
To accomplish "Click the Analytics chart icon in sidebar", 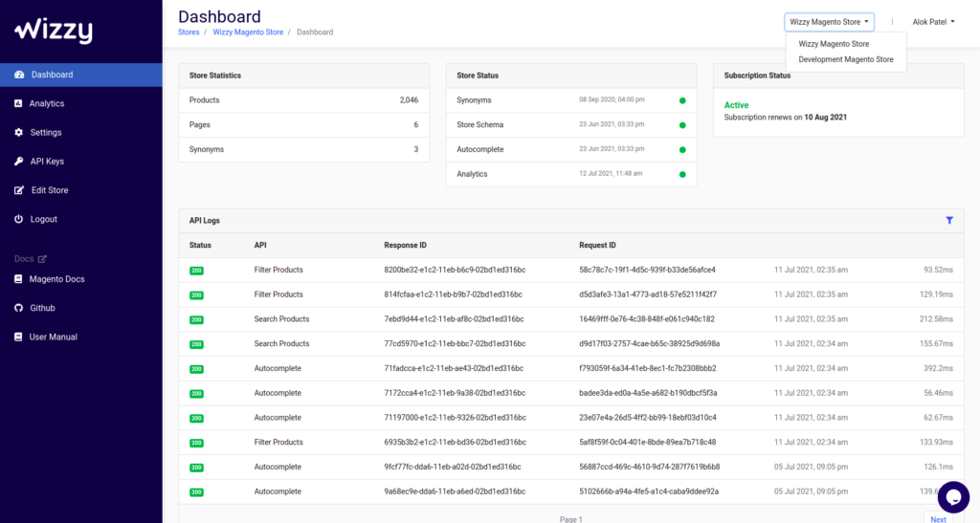I will coord(18,103).
